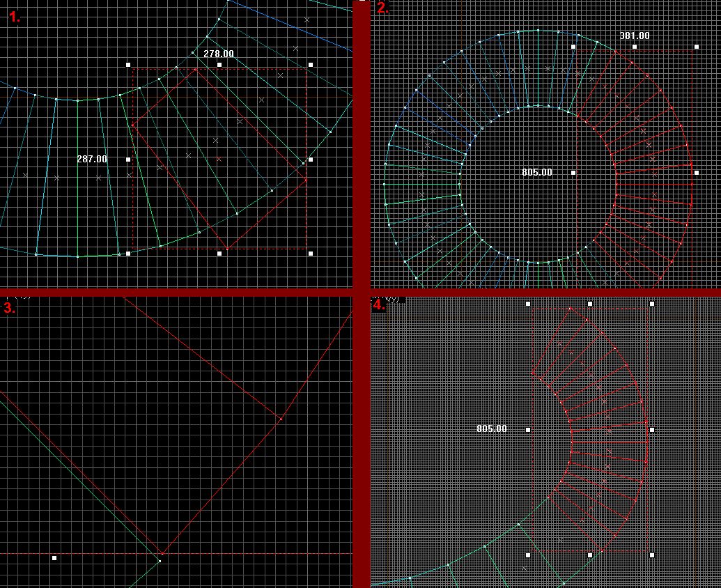Image resolution: width=721 pixels, height=588 pixels.
Task: Click the top-left handle of the red arc selection
Action: (528, 304)
